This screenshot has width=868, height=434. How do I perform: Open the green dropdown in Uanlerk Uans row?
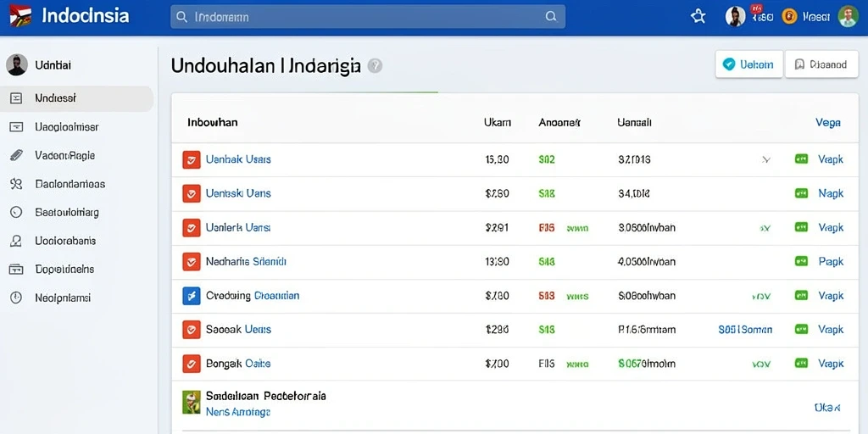pyautogui.click(x=765, y=228)
